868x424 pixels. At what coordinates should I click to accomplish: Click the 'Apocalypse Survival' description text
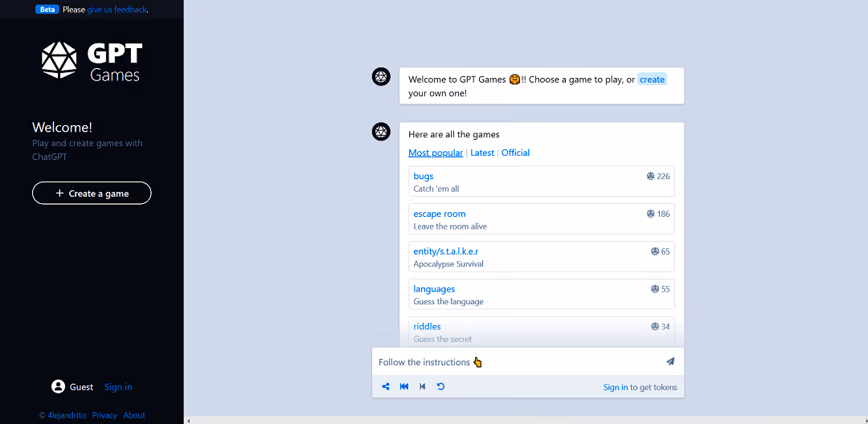[448, 264]
